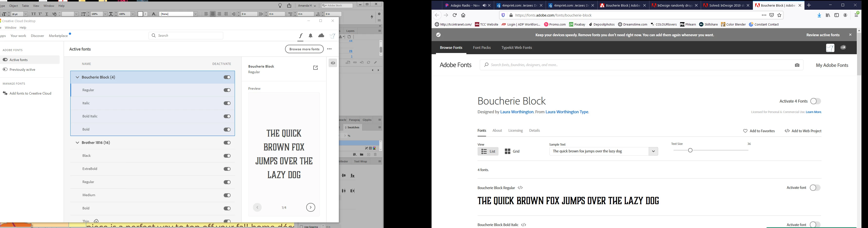Open font size 18 pt dropdown in InDesign
868x228 pixels.
(x=26, y=14)
